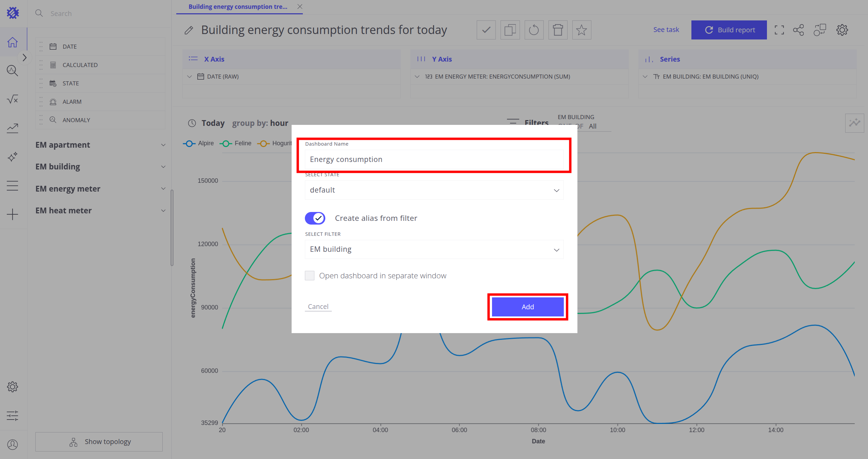Select the ANOMALY item in list
Viewport: 868px width, 459px height.
point(76,120)
